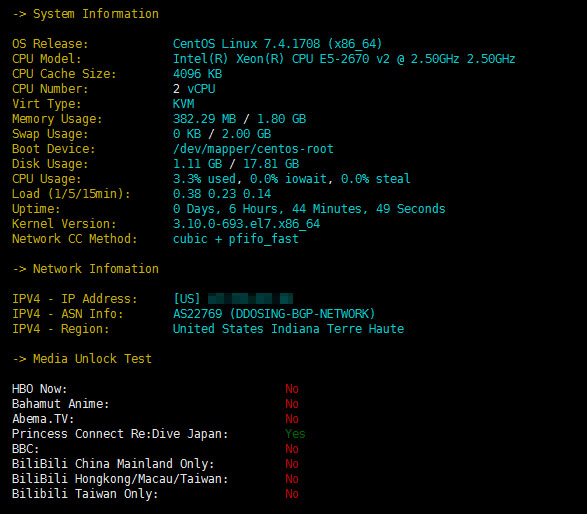Select '1.11 GB / 17.81 GB' disk usage
The width and height of the screenshot is (587, 514).
point(236,164)
